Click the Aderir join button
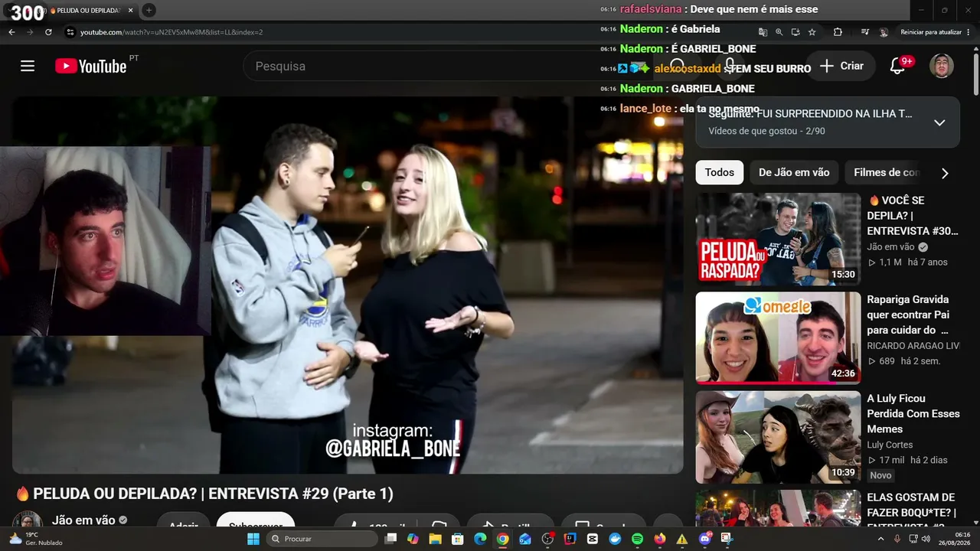Image resolution: width=980 pixels, height=551 pixels. tap(184, 520)
